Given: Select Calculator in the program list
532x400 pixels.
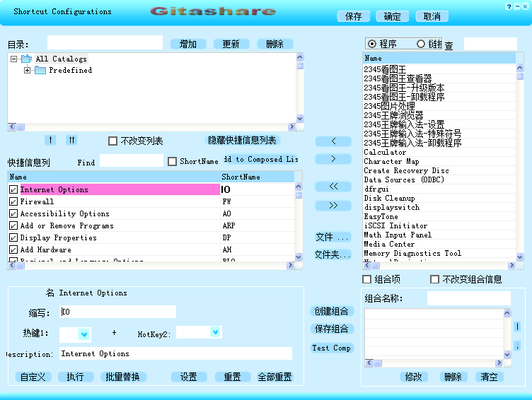Looking at the screenshot, I should tap(439, 152).
